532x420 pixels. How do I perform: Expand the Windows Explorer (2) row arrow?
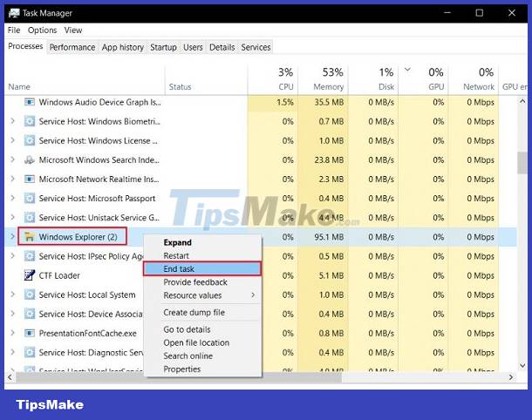(x=12, y=237)
